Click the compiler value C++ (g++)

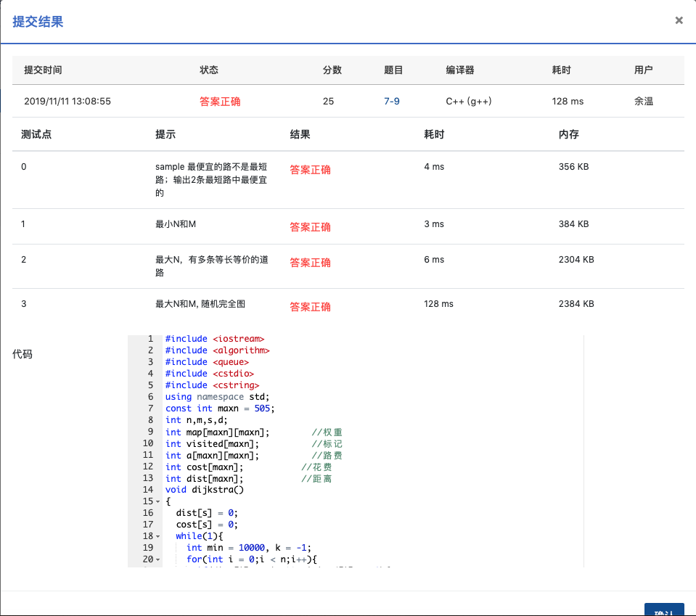click(469, 101)
